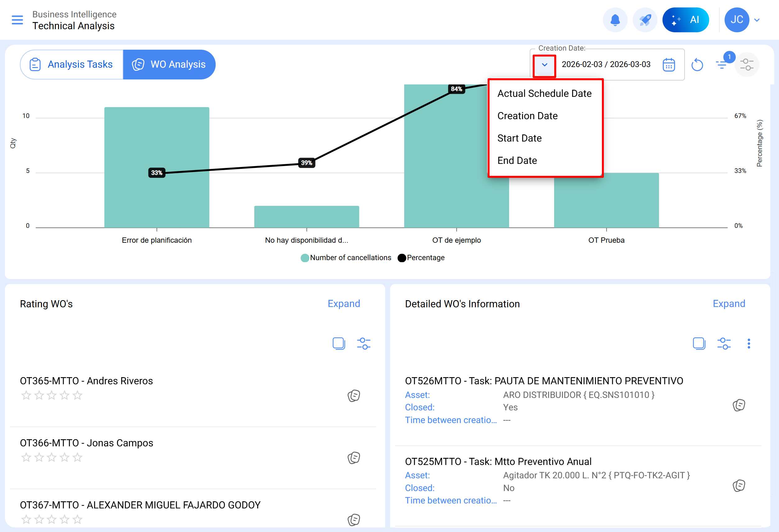Viewport: 779px width, 532px height.
Task: Click the three-dot menu in Detailed WO's
Action: pyautogui.click(x=749, y=344)
